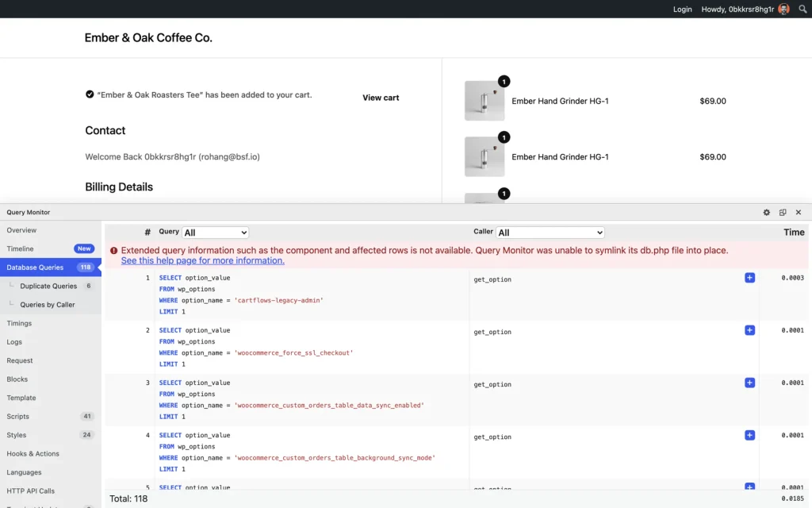Click first Ember Hand Grinder HG-1 name
This screenshot has width=812, height=508.
560,101
